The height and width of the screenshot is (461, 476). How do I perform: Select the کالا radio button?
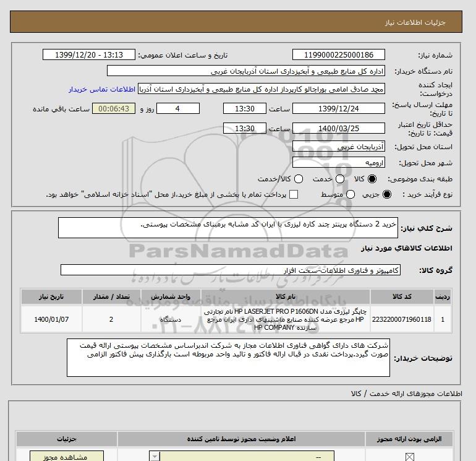click(x=372, y=179)
